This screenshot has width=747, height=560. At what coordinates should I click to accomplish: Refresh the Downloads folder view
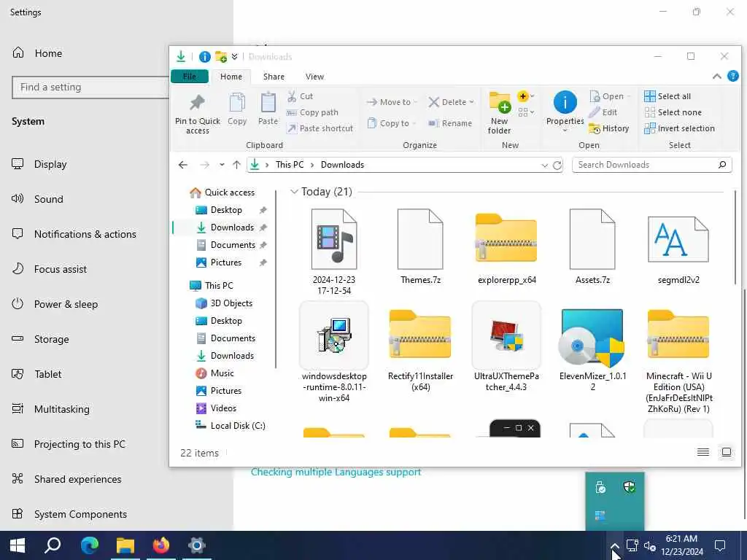pos(557,166)
